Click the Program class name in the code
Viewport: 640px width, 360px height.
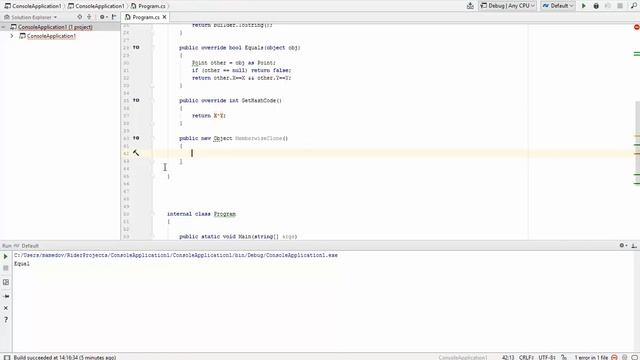(224, 214)
